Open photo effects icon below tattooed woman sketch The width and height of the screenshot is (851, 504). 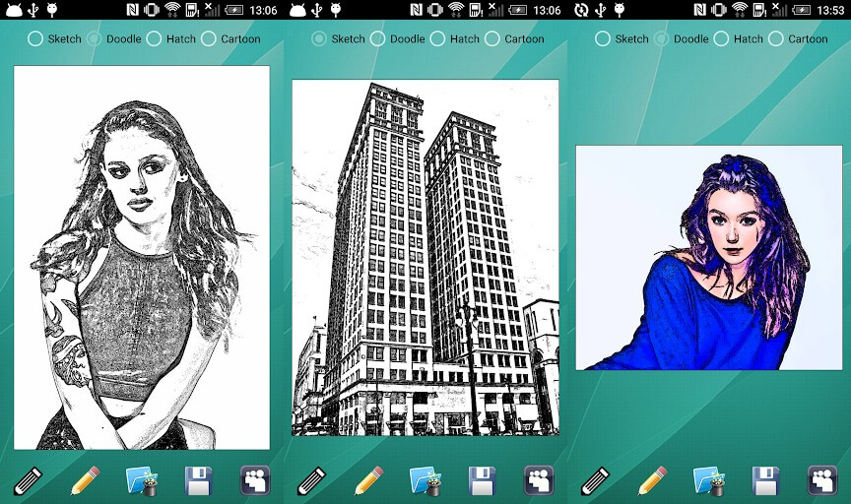pos(142,480)
